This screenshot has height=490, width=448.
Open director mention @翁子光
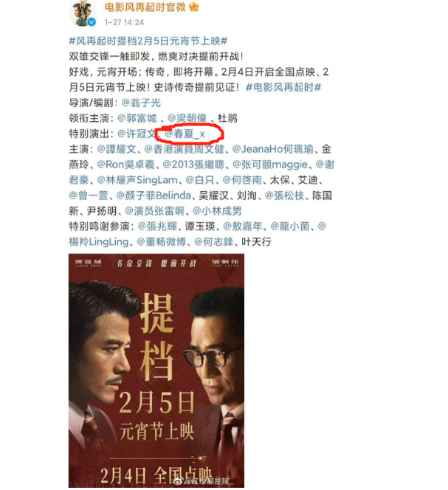141,103
